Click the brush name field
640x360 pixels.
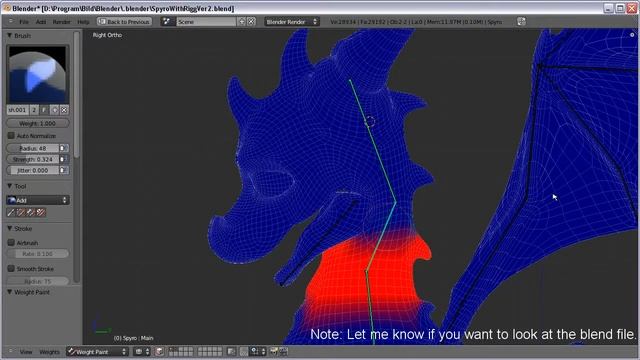18,110
